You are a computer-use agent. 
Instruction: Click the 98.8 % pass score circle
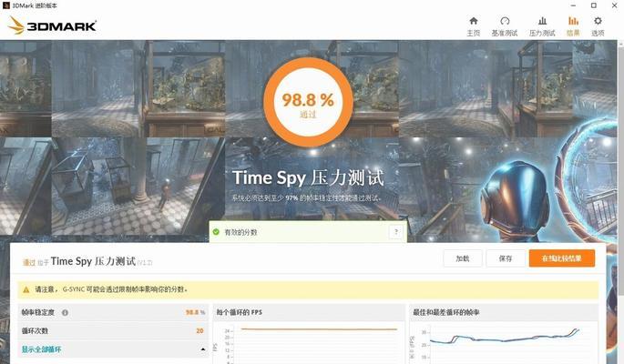click(308, 102)
